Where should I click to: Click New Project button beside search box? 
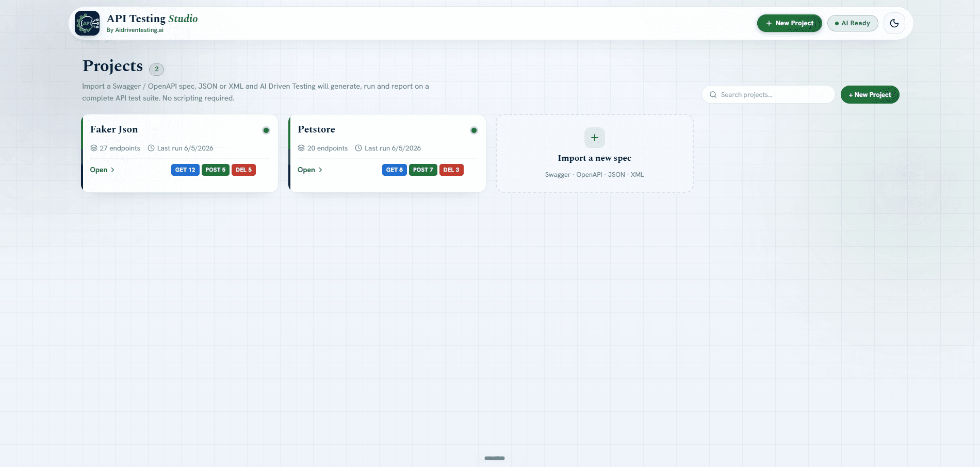(870, 95)
